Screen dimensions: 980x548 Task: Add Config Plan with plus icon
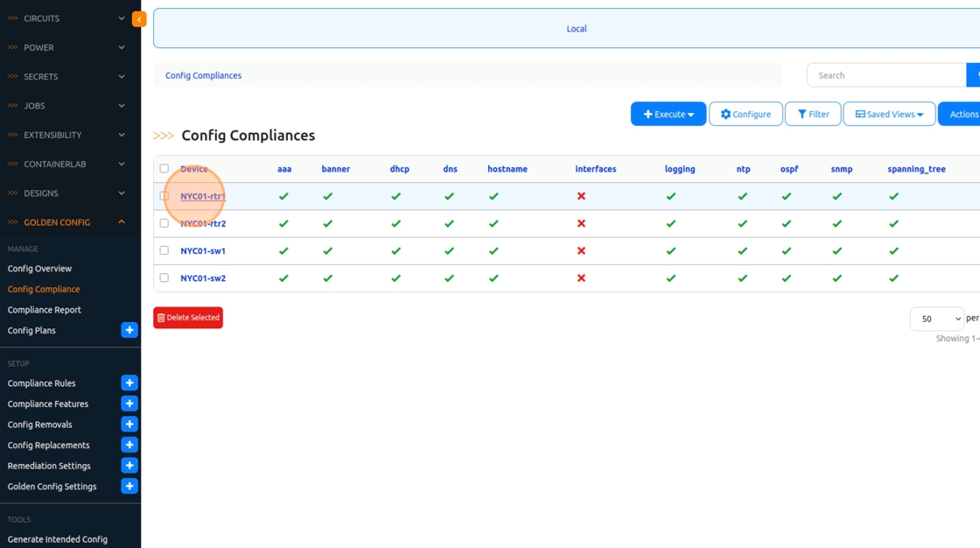pyautogui.click(x=129, y=330)
